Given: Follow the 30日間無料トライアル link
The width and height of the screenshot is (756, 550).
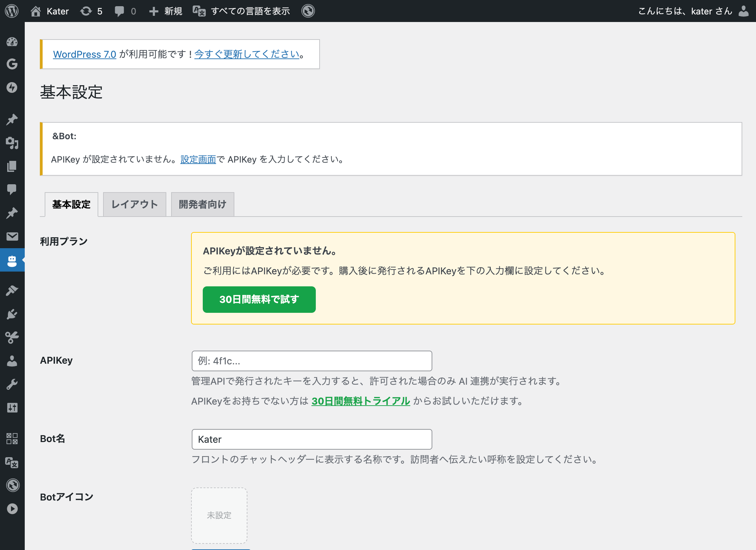Looking at the screenshot, I should pos(361,401).
